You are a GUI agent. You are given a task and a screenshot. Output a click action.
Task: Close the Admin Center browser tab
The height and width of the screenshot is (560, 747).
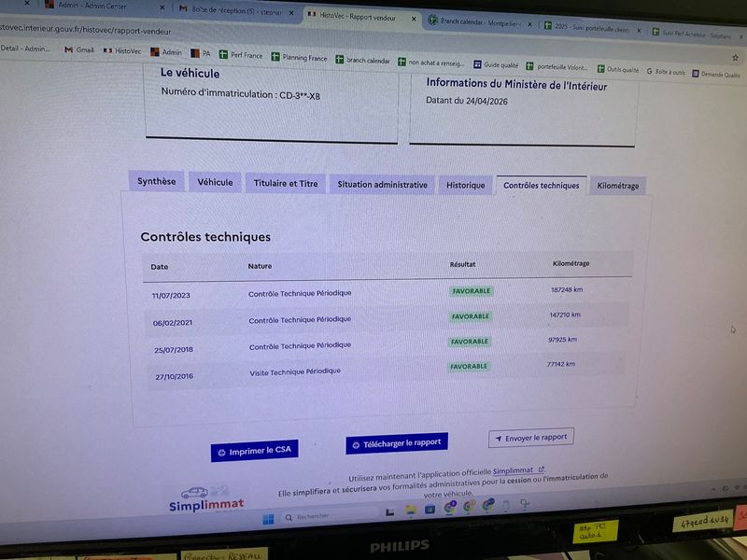(x=162, y=7)
